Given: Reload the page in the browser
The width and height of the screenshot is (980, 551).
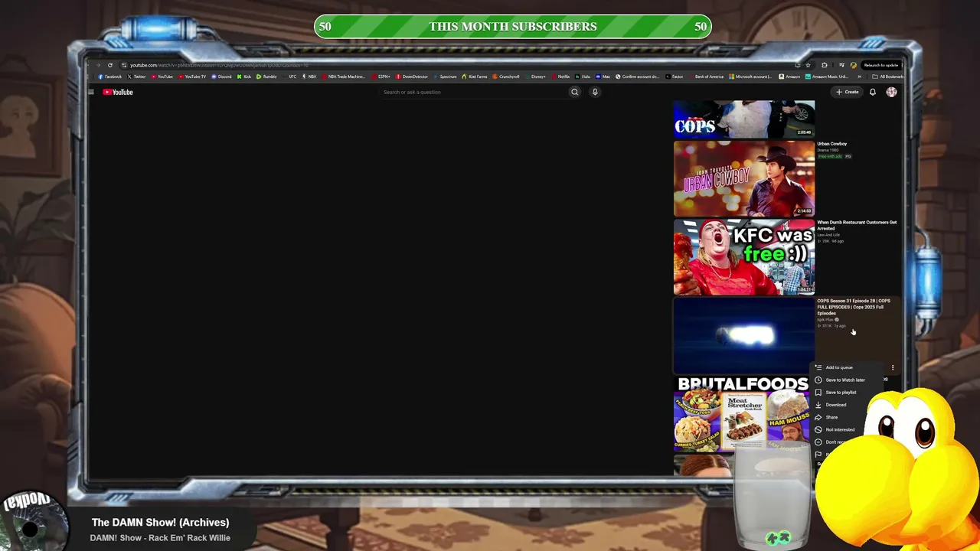Looking at the screenshot, I should (110, 65).
